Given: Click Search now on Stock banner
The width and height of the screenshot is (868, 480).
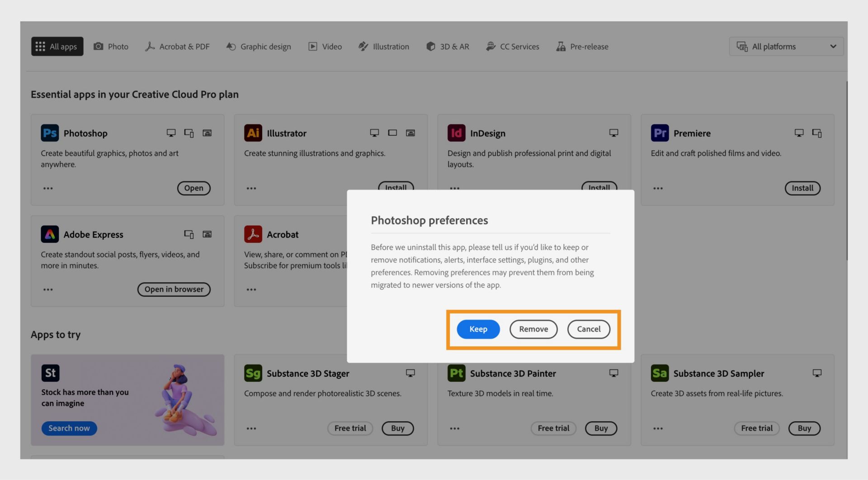Looking at the screenshot, I should click(x=69, y=428).
